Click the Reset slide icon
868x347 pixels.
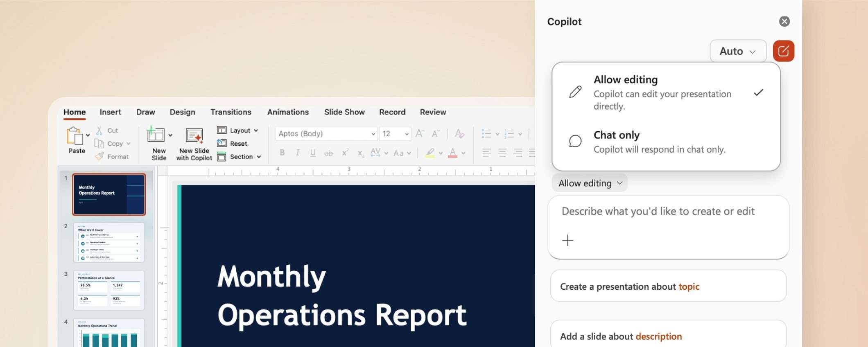(222, 143)
